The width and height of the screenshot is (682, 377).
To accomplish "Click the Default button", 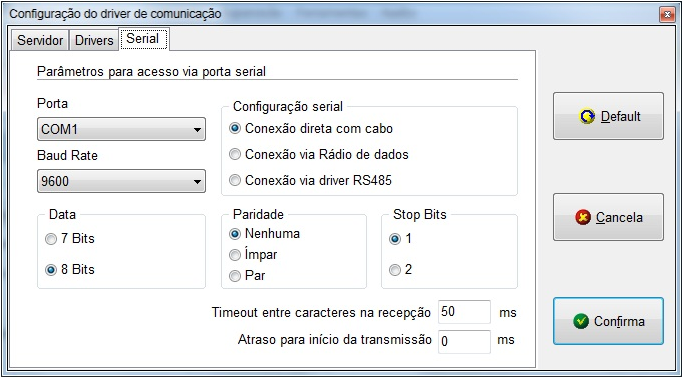I will 608,116.
